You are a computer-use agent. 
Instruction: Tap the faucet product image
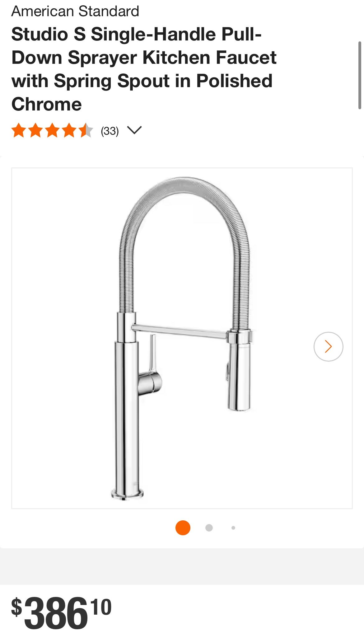(182, 338)
